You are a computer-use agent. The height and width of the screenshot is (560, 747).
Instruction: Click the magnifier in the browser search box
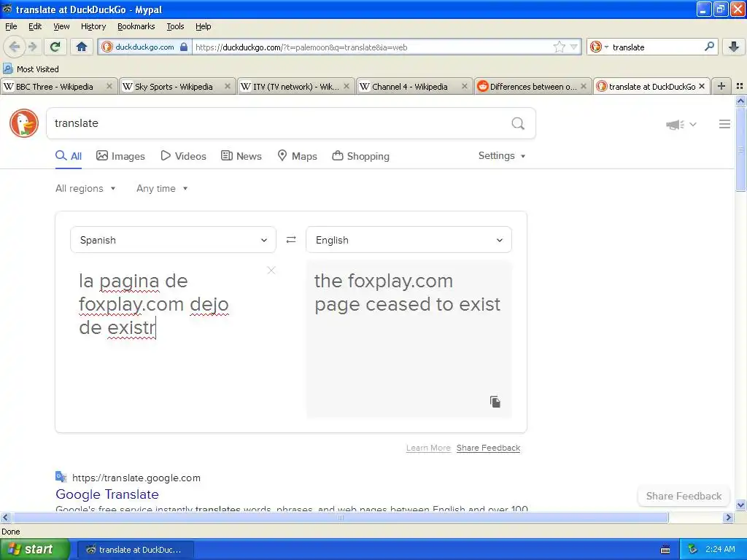pos(709,47)
